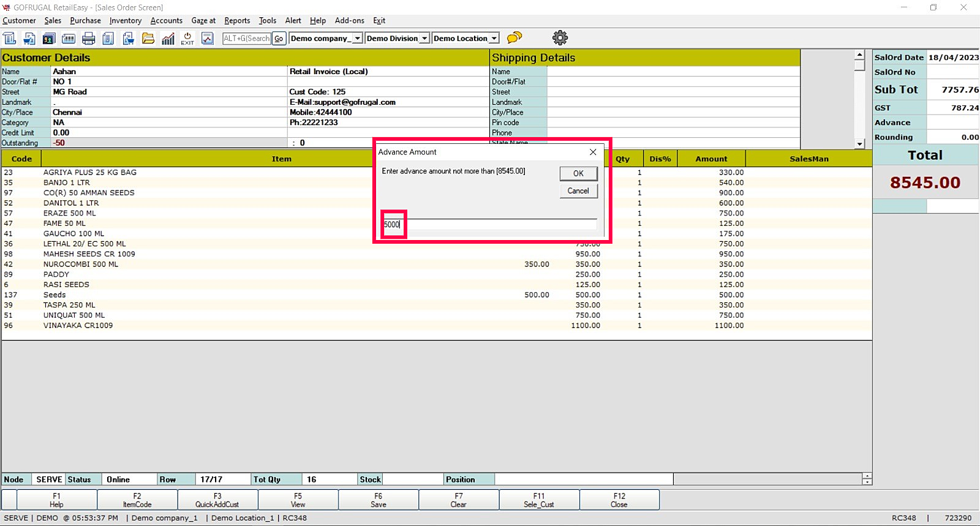
Task: Open the Customer menu
Action: tap(19, 20)
